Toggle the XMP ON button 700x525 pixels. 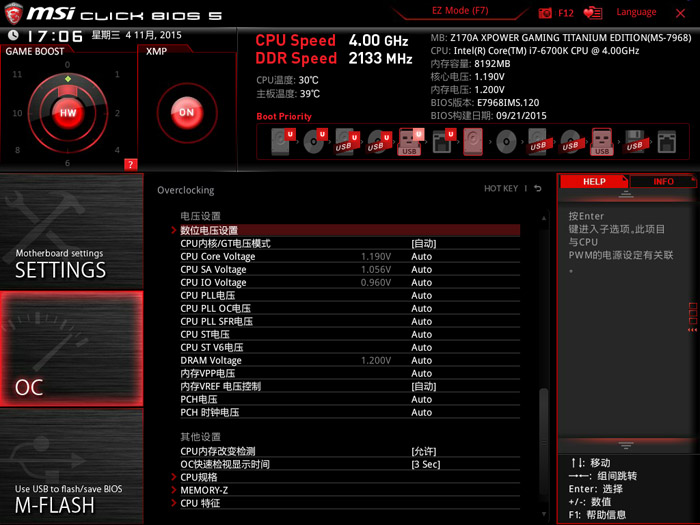pyautogui.click(x=185, y=113)
